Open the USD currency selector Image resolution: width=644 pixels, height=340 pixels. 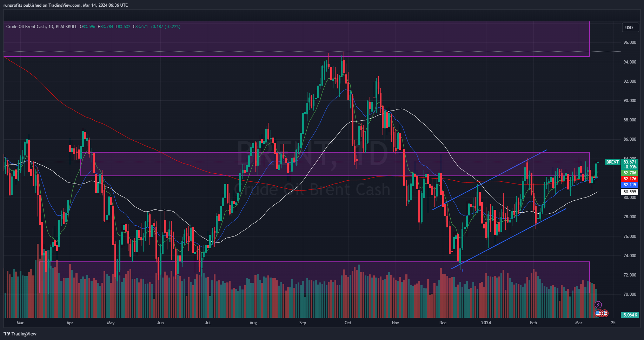click(x=629, y=28)
